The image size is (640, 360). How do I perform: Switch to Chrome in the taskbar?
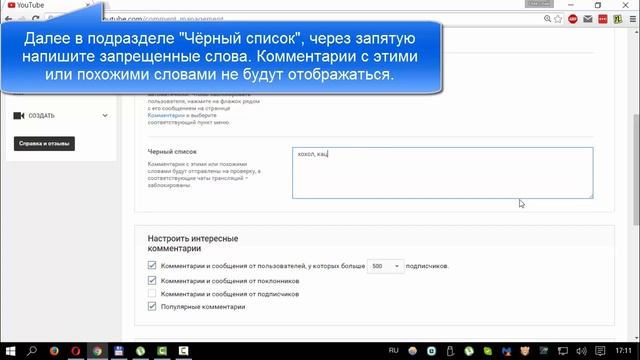click(97, 351)
